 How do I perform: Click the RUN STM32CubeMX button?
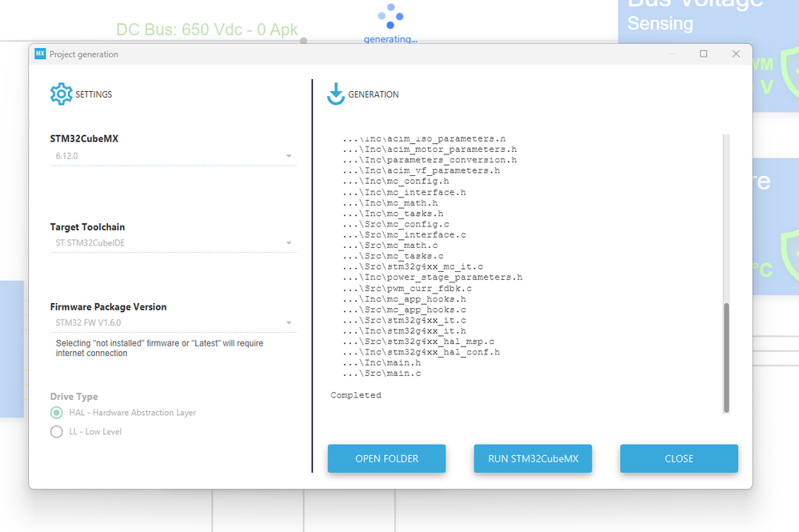pos(533,458)
